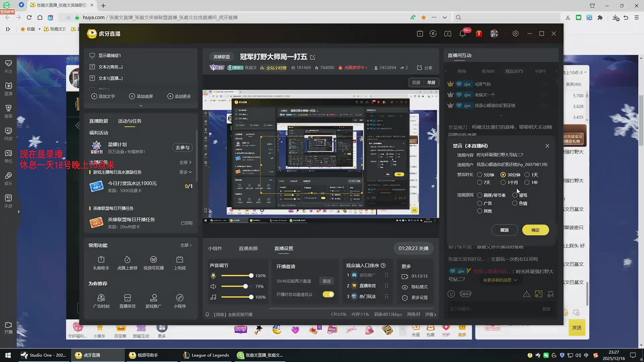Expand the source list chevron below 添加文字

click(x=141, y=106)
